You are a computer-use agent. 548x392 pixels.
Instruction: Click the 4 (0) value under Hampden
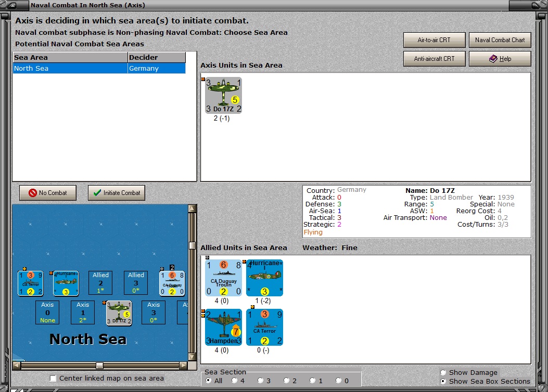[x=222, y=350]
